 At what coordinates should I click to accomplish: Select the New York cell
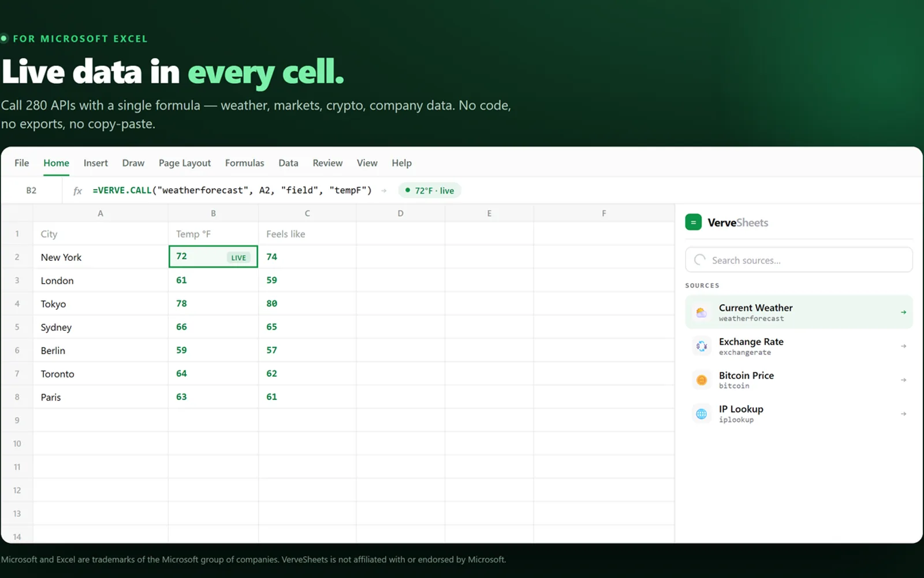pos(100,257)
